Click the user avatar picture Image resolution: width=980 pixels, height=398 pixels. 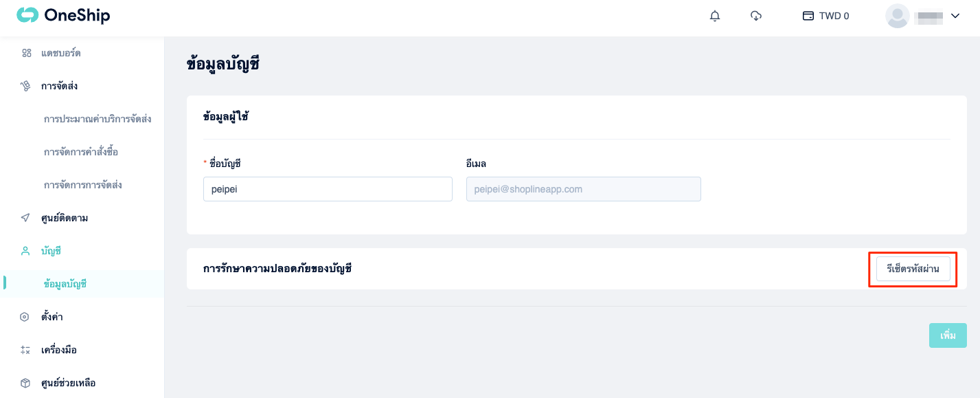(898, 16)
